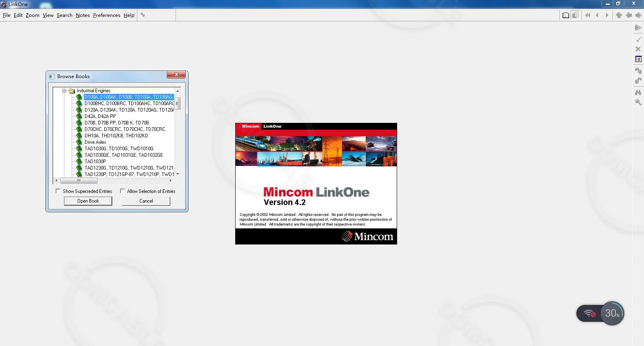644x346 pixels.
Task: Click the book icon beside TAD1030P
Action: tap(79, 162)
